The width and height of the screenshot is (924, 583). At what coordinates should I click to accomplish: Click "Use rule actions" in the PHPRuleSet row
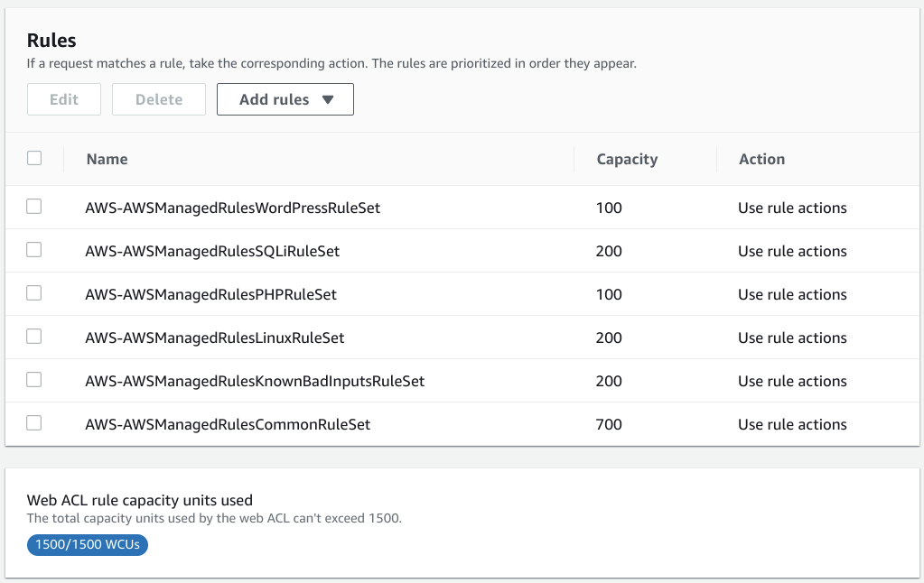click(x=792, y=294)
